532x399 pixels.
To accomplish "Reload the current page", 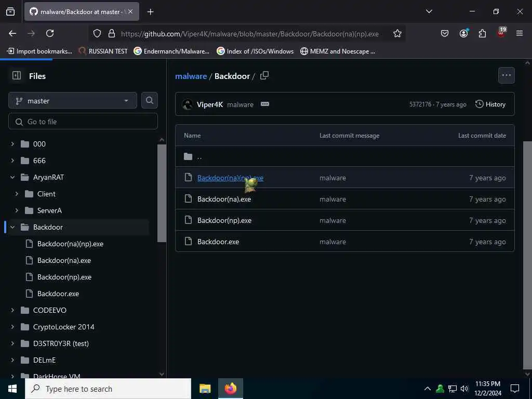I will click(x=50, y=33).
